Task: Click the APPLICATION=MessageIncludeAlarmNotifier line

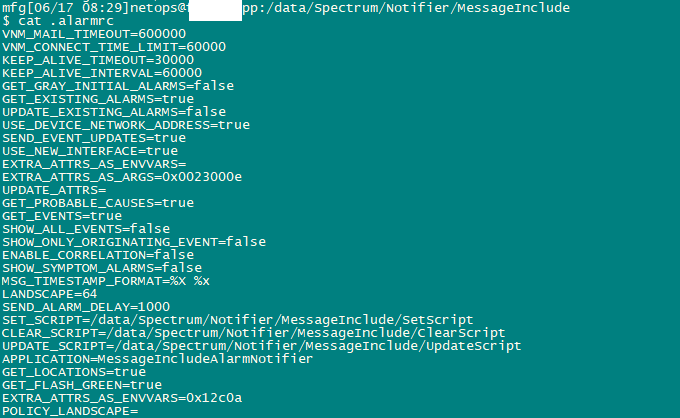Action: pos(157,359)
